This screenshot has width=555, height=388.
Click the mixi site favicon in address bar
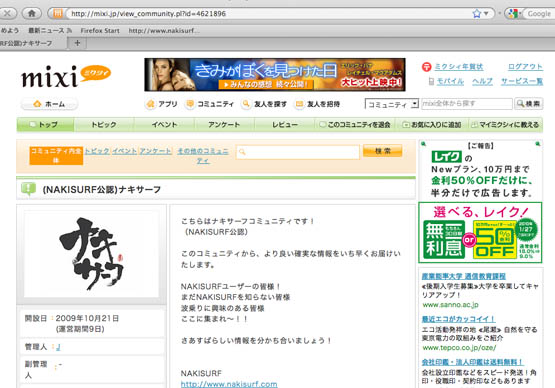pos(57,13)
